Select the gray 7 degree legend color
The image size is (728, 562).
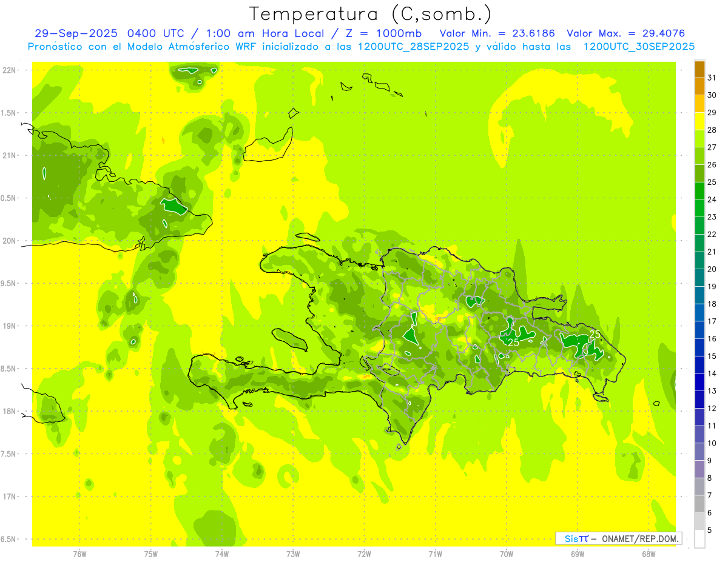point(699,486)
